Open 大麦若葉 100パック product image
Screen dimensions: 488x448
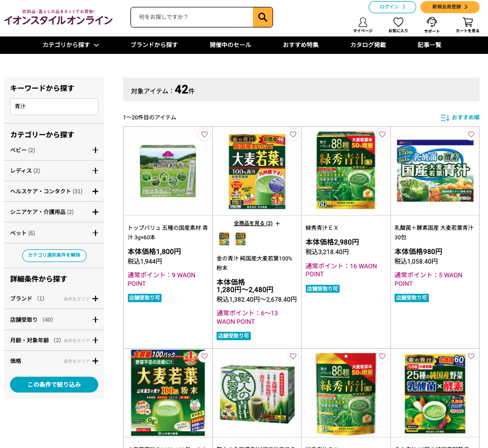point(168,393)
